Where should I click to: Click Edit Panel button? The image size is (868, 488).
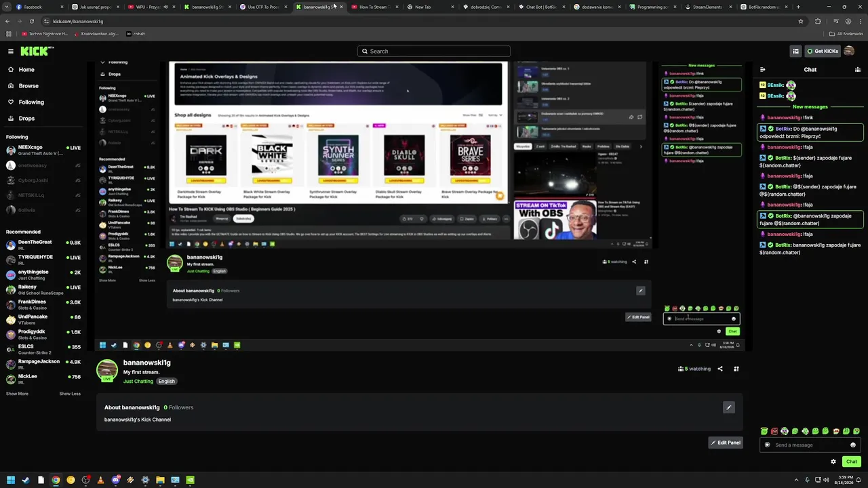pyautogui.click(x=726, y=443)
